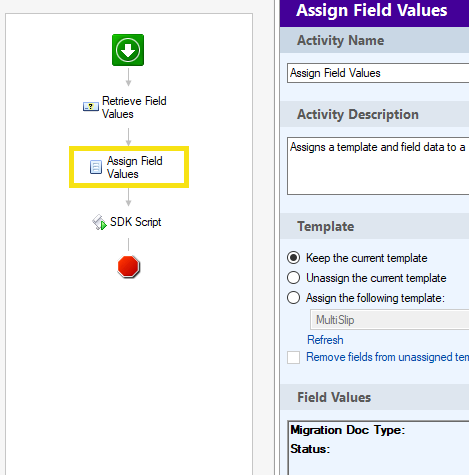Choose Unassign the current template option
Image resolution: width=469 pixels, height=475 pixels.
tap(293, 278)
